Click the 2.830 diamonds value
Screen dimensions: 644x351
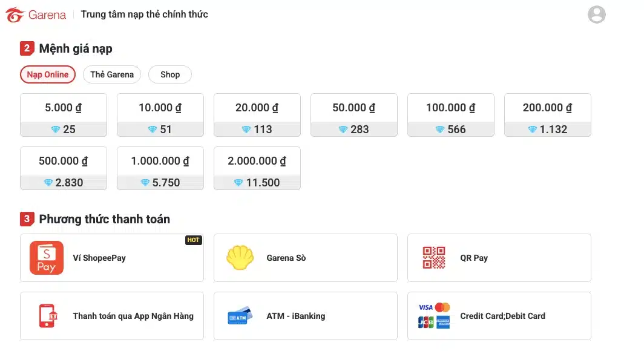tap(69, 183)
